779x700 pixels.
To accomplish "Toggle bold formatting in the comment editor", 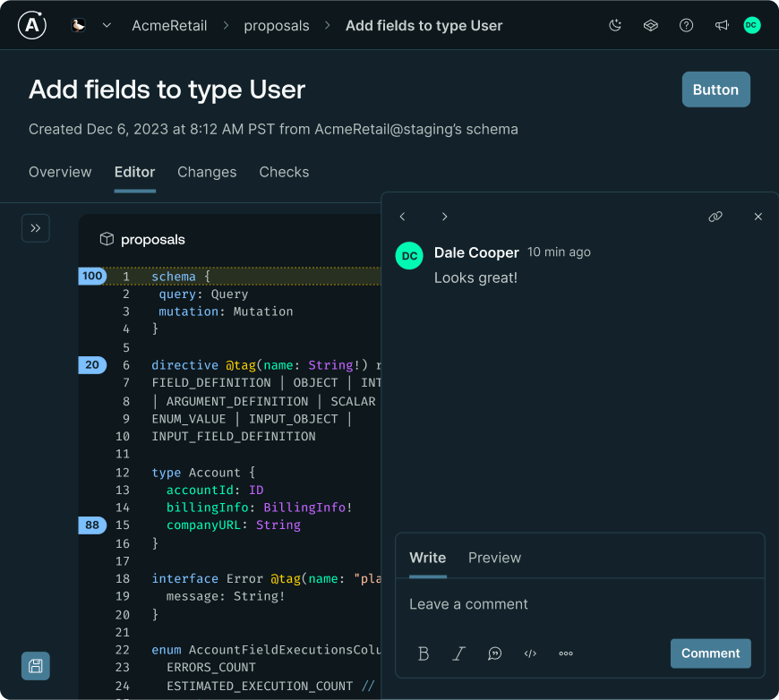I will (x=423, y=653).
